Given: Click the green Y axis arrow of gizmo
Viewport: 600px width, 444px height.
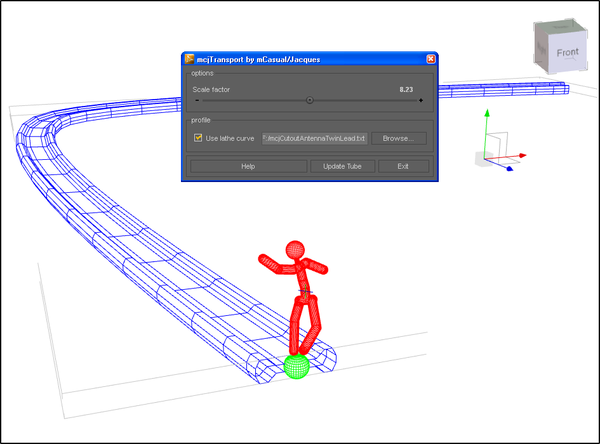Looking at the screenshot, I should coord(487,113).
